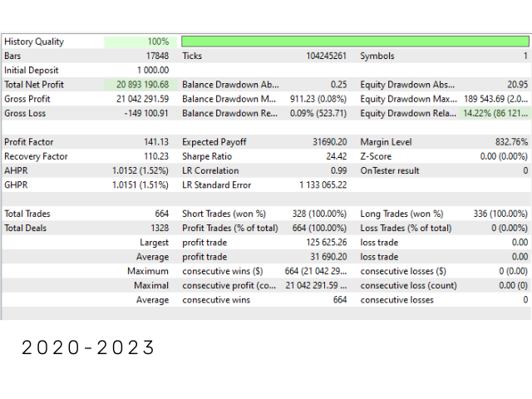
Task: Click Largest profit trade value 125 625.26
Action: tap(327, 243)
